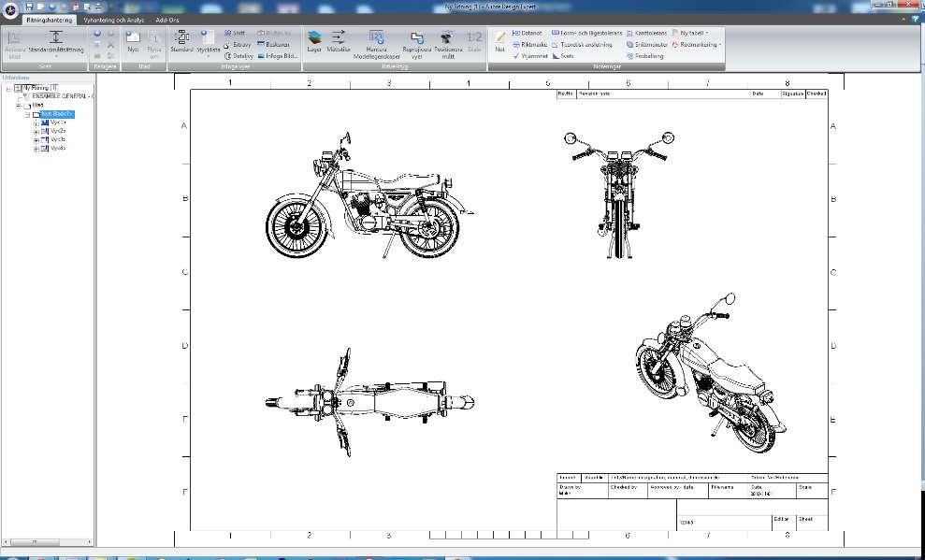The height and width of the screenshot is (560, 925).
Task: Select the front view motorcycle drawing
Action: (617, 194)
